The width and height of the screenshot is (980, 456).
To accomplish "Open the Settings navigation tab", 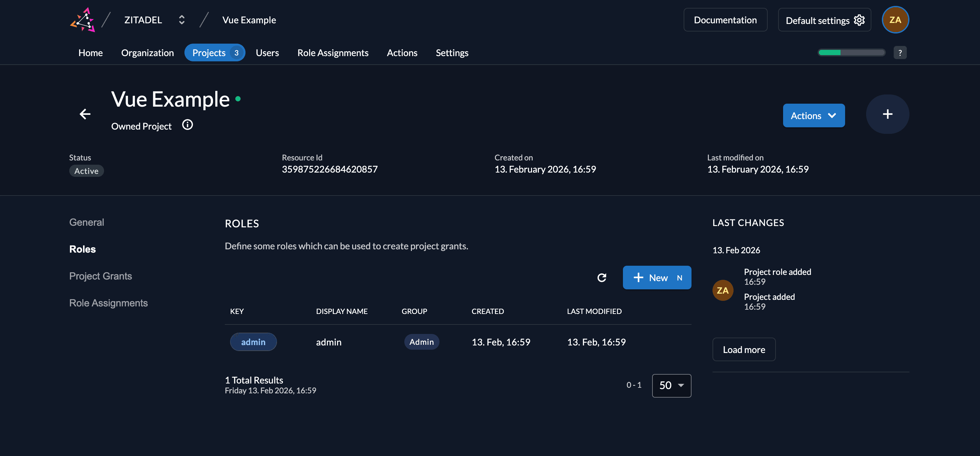I will tap(452, 53).
